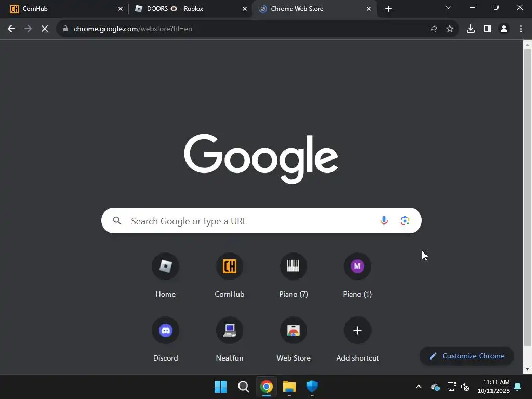
Task: Open File Explorer from the taskbar
Action: tap(289, 387)
